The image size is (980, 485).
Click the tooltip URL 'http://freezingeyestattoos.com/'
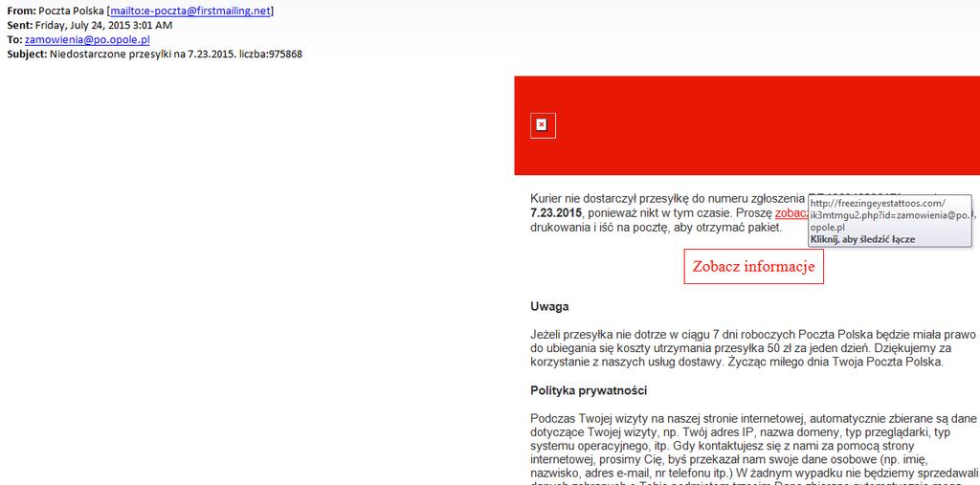pos(878,203)
